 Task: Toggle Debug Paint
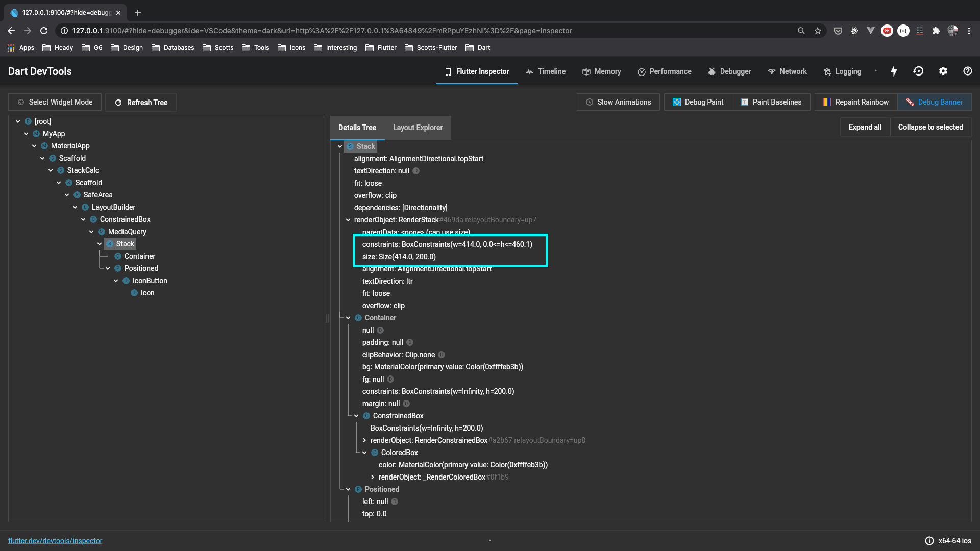[698, 102]
